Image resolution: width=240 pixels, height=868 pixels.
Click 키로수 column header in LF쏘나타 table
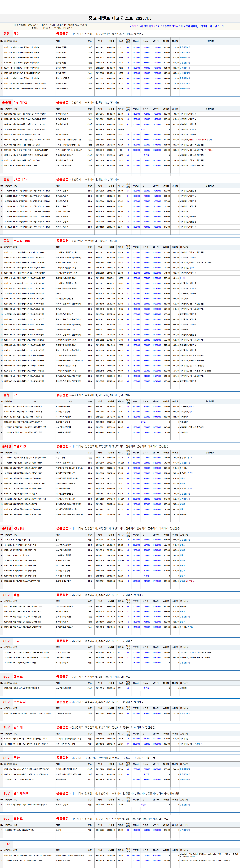[121, 186]
